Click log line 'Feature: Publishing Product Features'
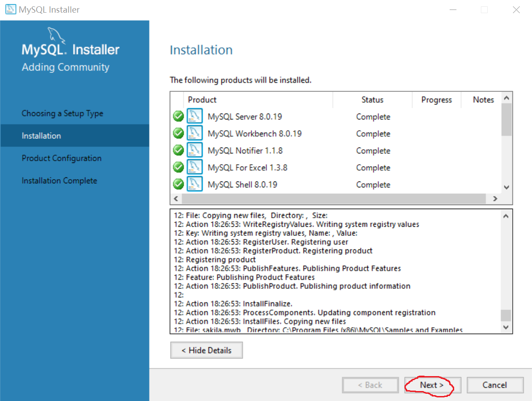532x401 pixels. point(244,277)
